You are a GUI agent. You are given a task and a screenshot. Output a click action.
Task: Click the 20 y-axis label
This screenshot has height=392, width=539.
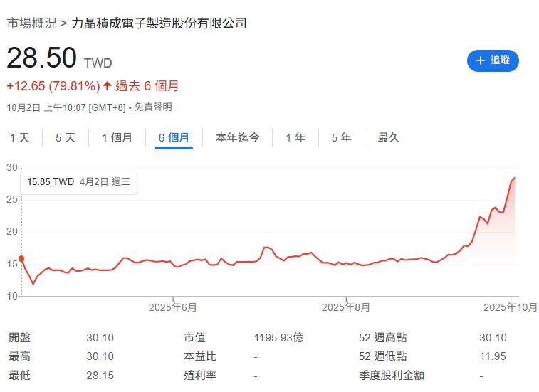(x=12, y=232)
